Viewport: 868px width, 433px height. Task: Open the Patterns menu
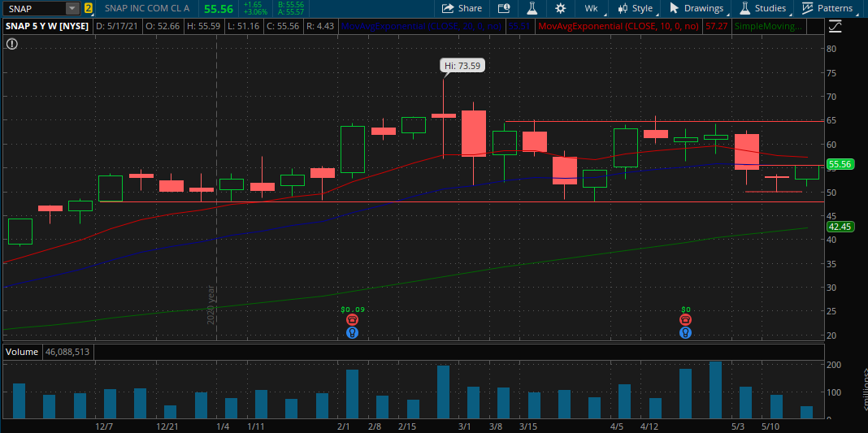(x=828, y=8)
